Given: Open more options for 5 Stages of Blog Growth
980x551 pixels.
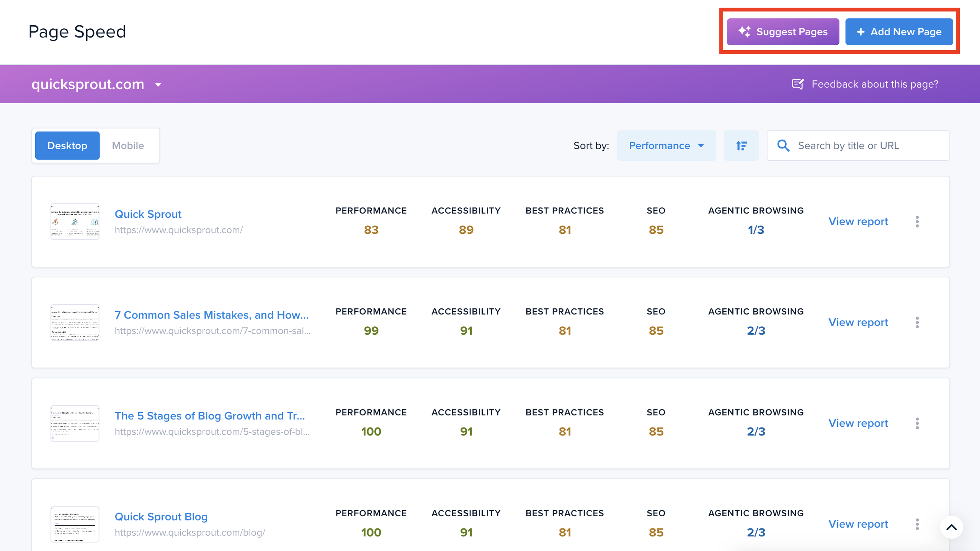Looking at the screenshot, I should tap(917, 423).
